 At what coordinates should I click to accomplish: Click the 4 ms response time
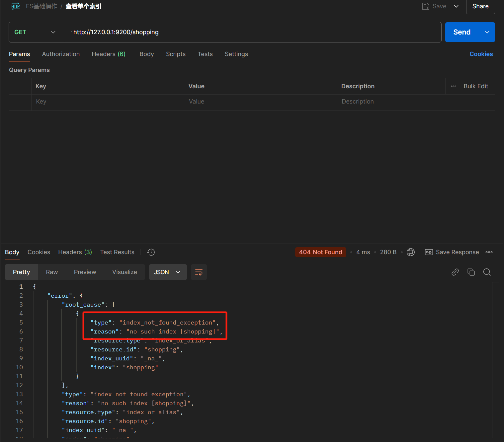pyautogui.click(x=363, y=252)
